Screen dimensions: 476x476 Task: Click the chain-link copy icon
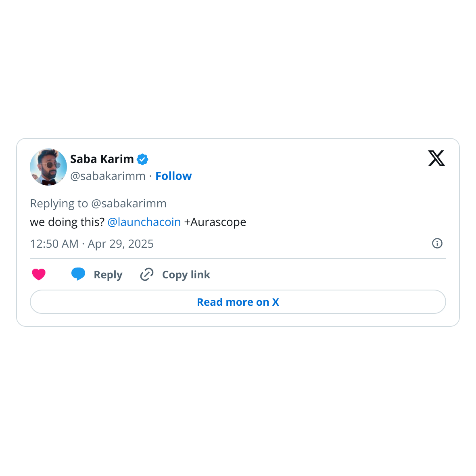(x=147, y=274)
